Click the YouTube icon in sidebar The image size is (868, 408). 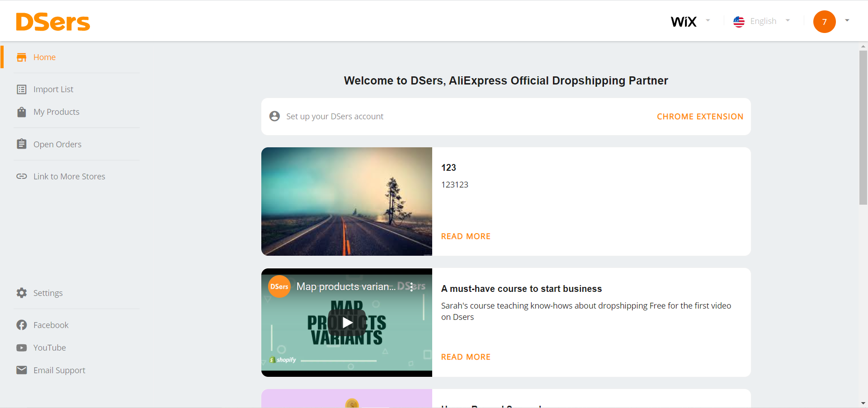[x=21, y=348]
